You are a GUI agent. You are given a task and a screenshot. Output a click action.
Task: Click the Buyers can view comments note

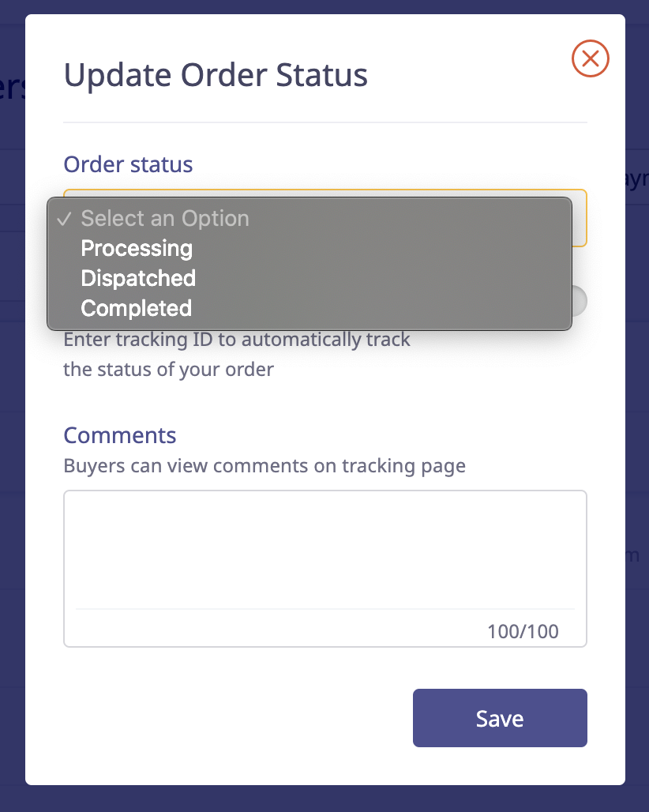pos(264,466)
